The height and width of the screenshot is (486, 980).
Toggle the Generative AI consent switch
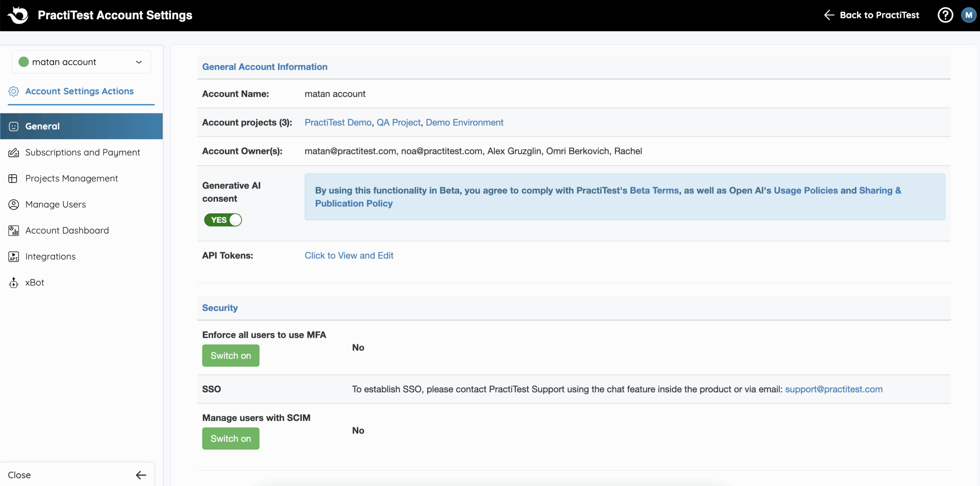(223, 220)
